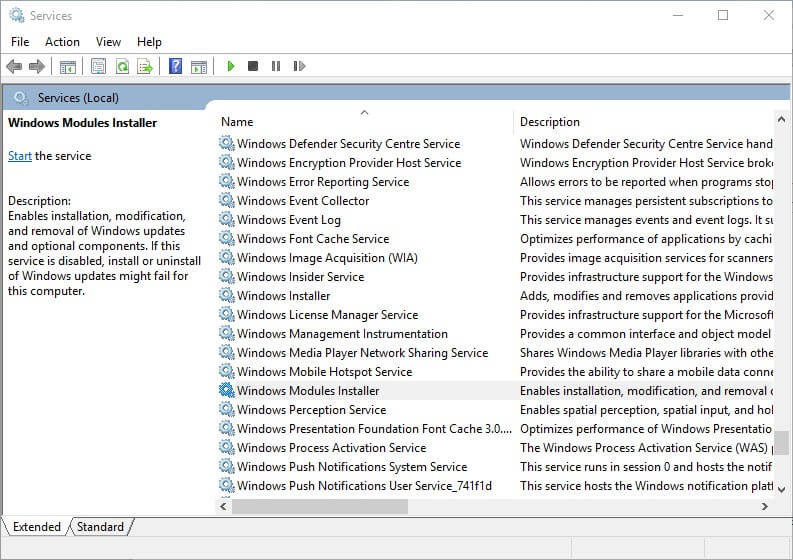Select Windows Error Reporting Service row
793x560 pixels.
323,182
